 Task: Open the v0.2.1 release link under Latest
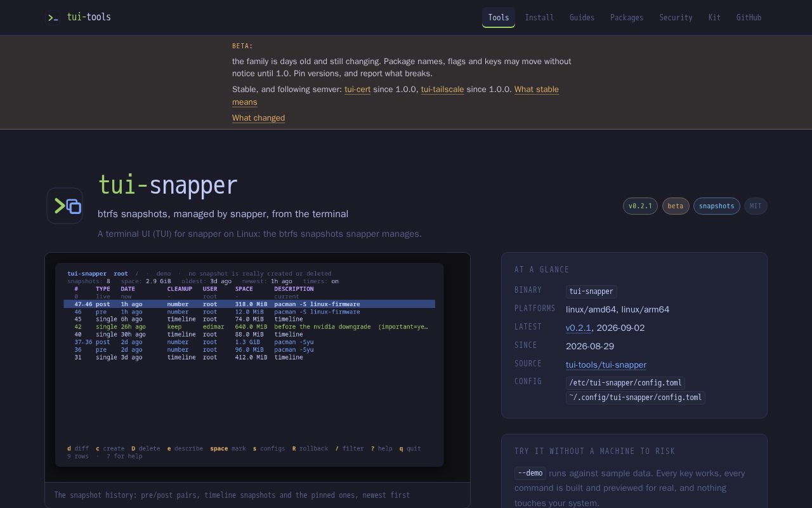click(578, 328)
